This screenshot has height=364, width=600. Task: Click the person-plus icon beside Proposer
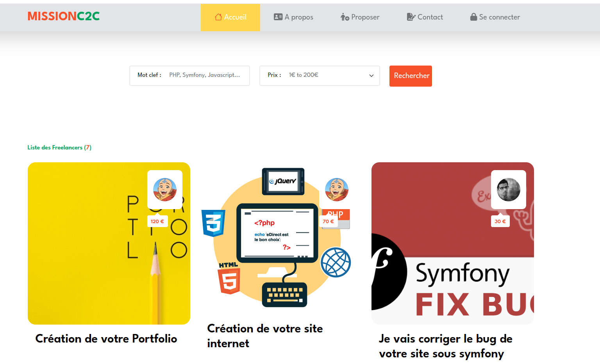pyautogui.click(x=345, y=17)
